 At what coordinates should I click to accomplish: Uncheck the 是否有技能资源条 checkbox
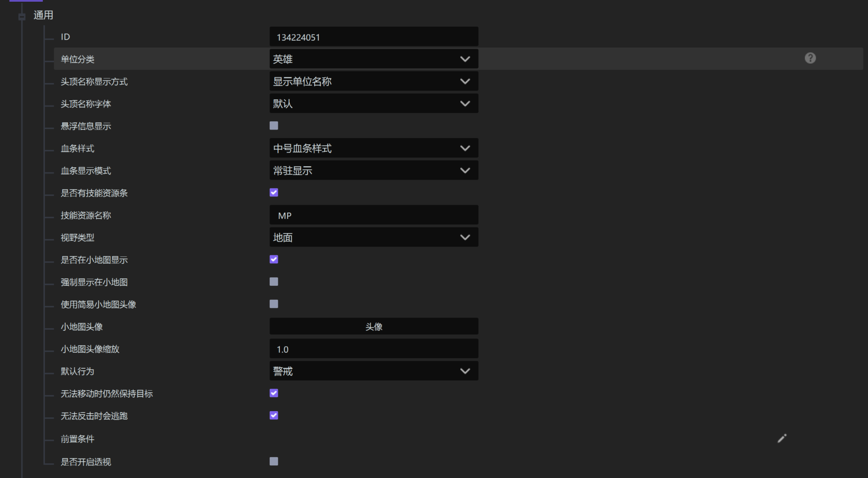[274, 192]
